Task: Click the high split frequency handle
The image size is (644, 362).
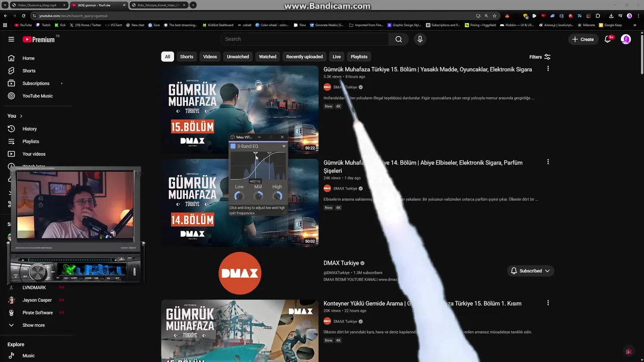Action: tap(270, 153)
